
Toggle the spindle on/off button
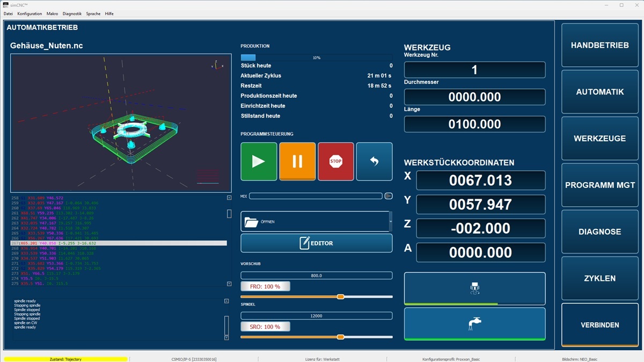(474, 289)
